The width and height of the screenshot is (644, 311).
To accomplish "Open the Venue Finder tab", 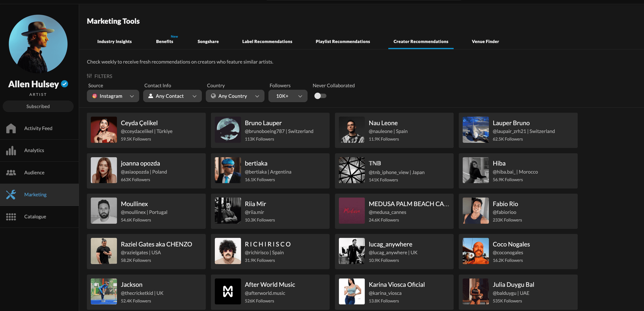I will 485,42.
